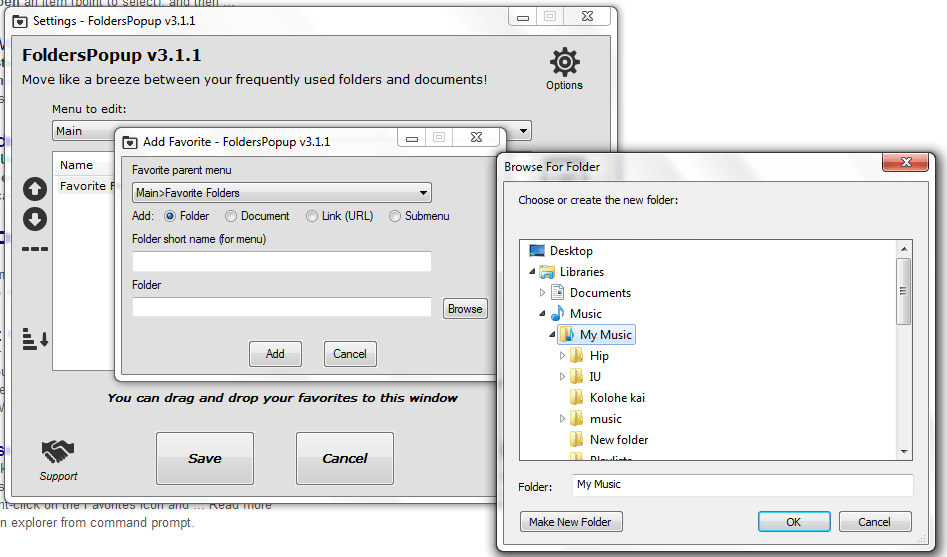
Task: Click the Folder path input field
Action: click(281, 307)
